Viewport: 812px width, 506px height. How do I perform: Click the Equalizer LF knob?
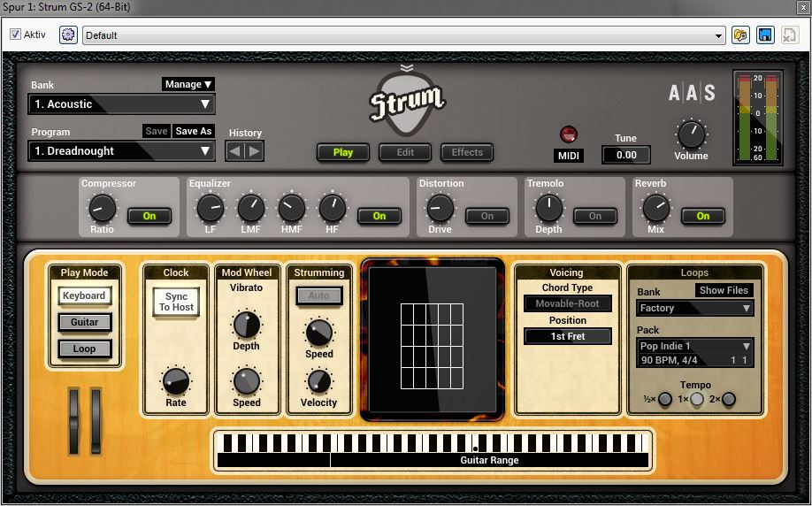211,208
